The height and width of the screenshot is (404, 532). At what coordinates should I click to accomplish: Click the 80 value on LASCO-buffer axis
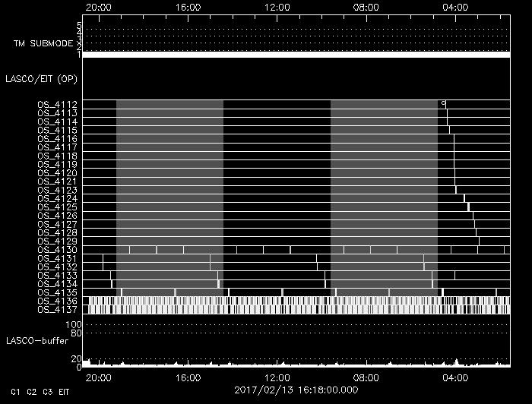pos(76,333)
